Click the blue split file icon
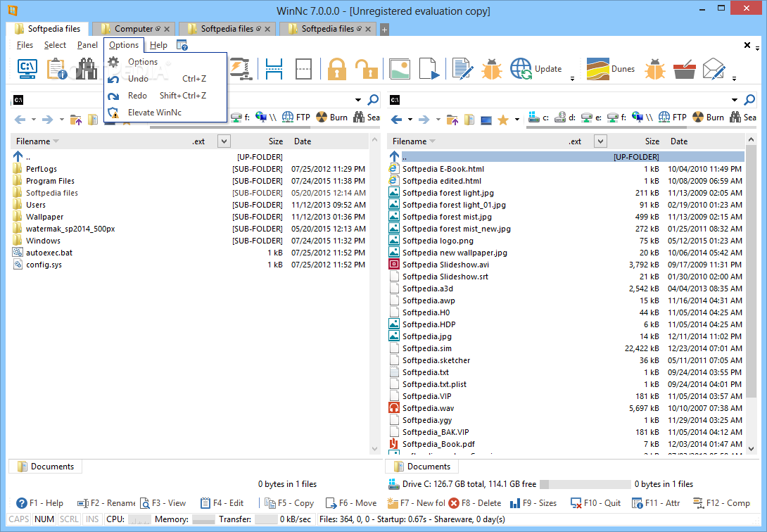The height and width of the screenshot is (532, 767). click(274, 69)
